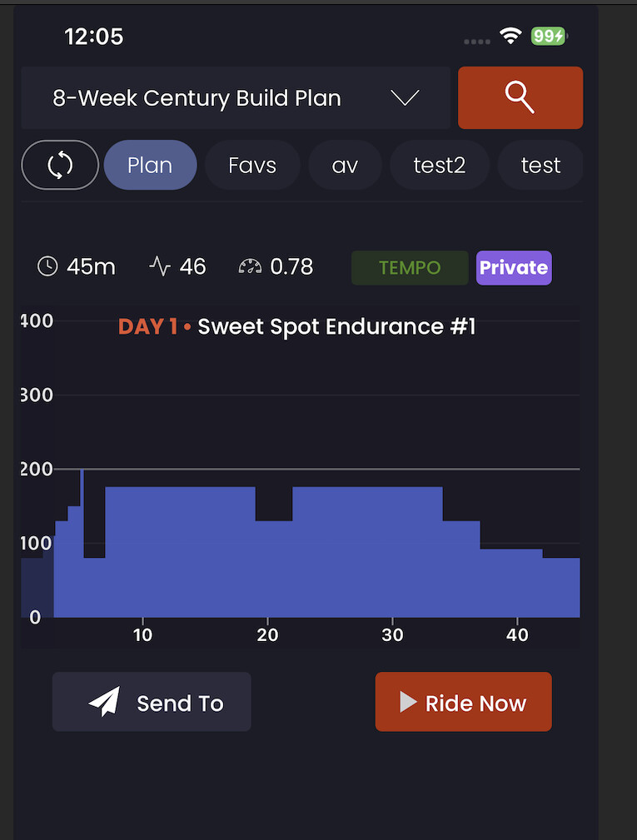Click the magnifying glass search button
This screenshot has width=637, height=840.
point(520,97)
